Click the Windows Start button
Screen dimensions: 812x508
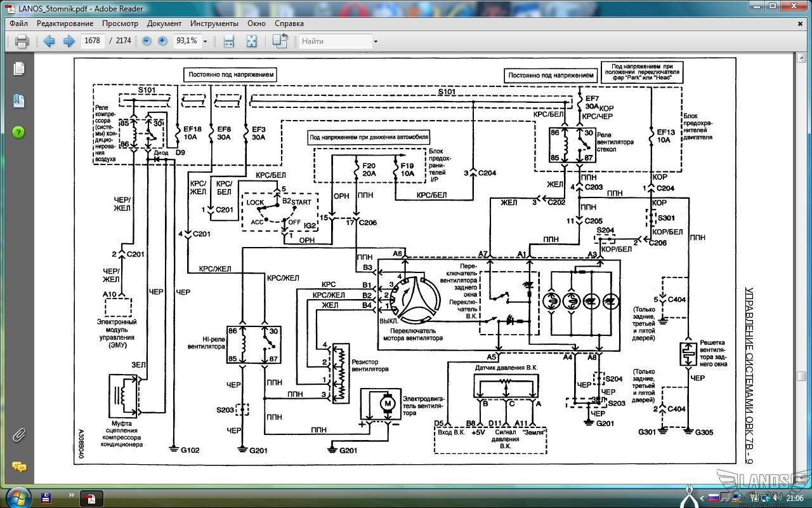(17, 497)
